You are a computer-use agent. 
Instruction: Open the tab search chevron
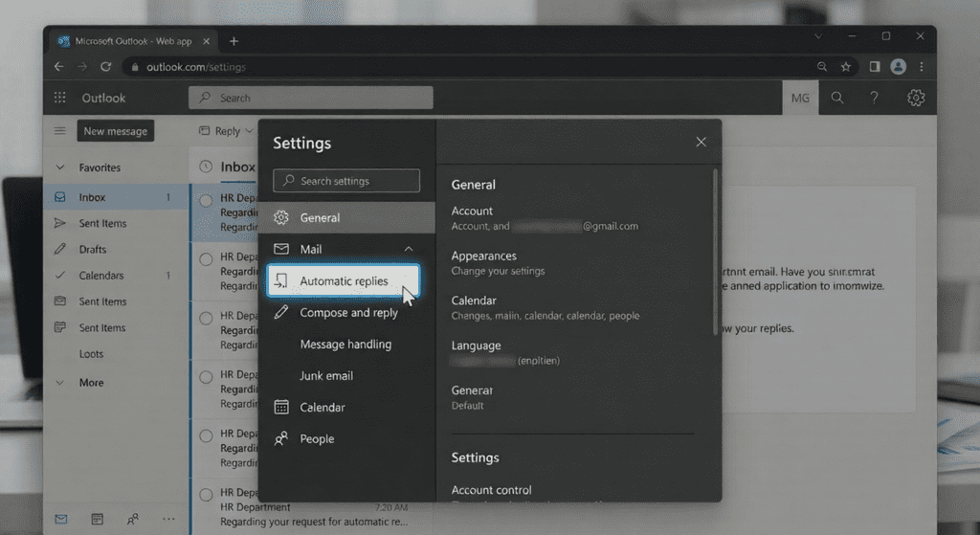(818, 36)
